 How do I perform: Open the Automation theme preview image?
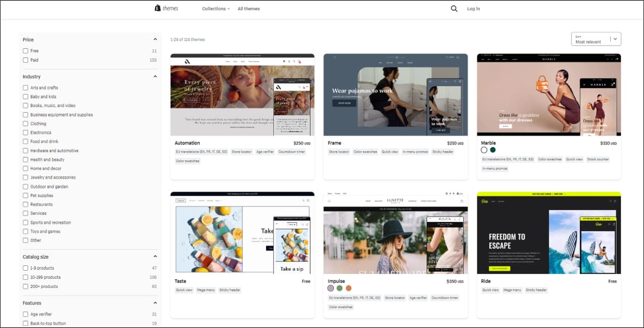click(x=242, y=95)
